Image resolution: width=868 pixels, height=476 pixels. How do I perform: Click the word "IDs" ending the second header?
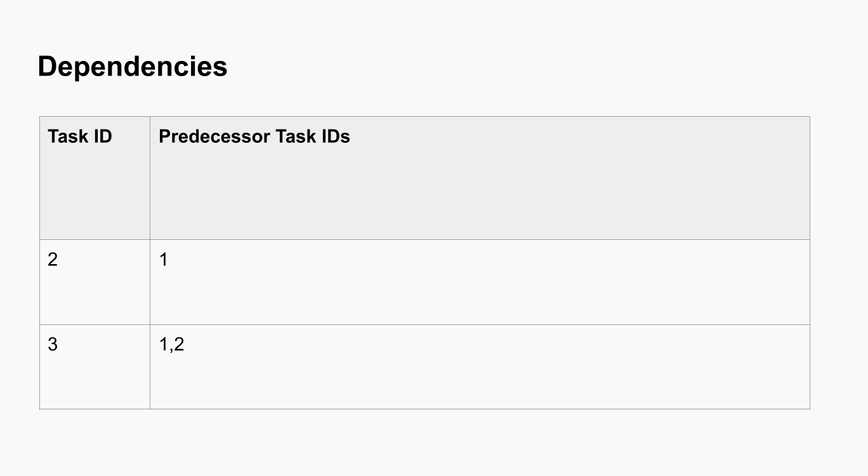335,136
